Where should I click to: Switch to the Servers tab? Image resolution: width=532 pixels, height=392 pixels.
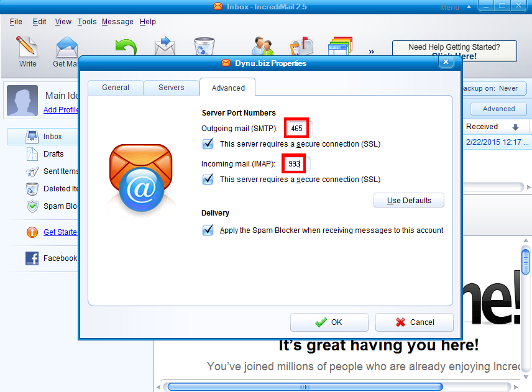172,88
